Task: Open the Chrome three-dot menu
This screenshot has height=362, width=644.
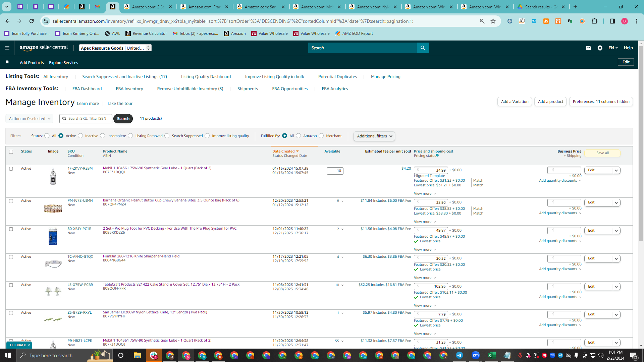Action: (637, 21)
